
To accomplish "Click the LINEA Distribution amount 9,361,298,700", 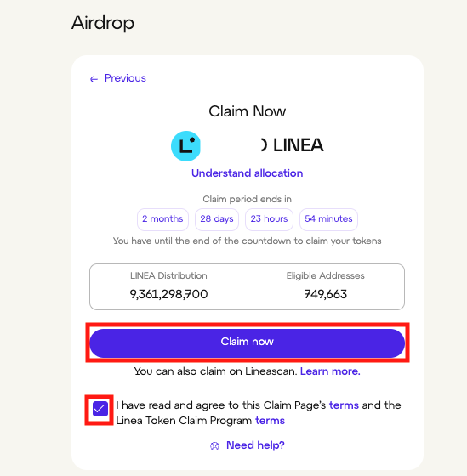I will [x=168, y=294].
